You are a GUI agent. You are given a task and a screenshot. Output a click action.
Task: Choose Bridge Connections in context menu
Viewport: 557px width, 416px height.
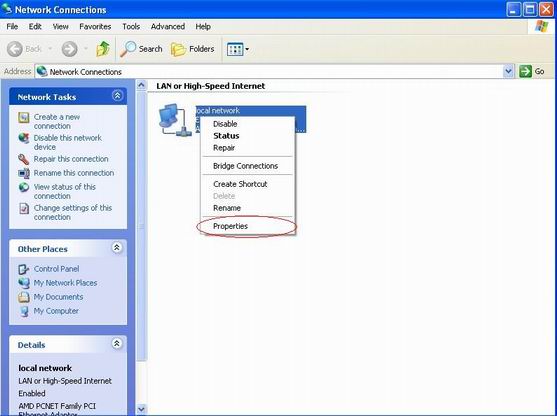pyautogui.click(x=248, y=166)
